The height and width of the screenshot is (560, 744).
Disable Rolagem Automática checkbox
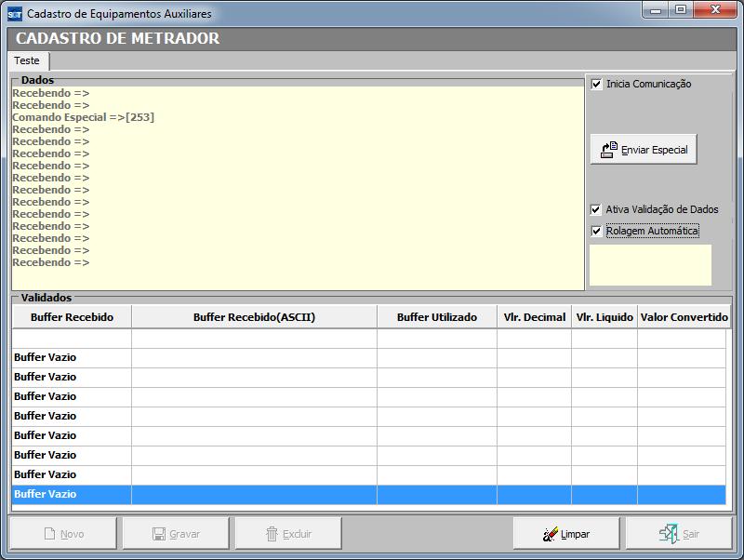597,231
